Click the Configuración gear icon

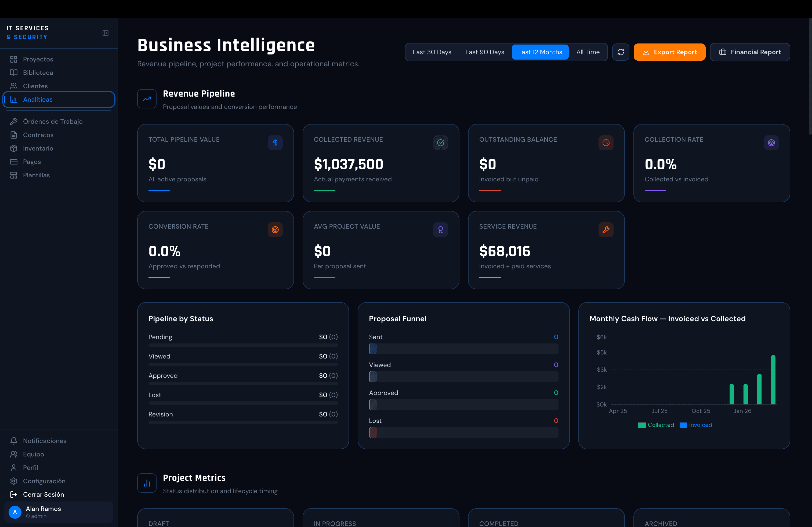click(14, 481)
